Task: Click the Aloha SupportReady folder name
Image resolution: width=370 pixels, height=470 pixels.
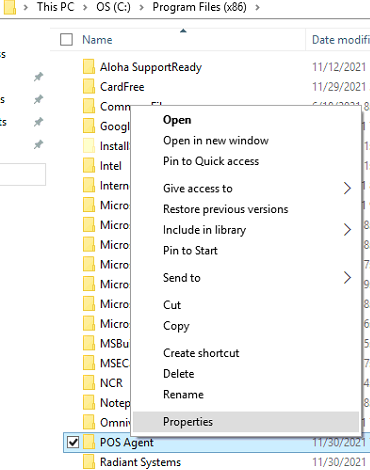Action: (151, 67)
